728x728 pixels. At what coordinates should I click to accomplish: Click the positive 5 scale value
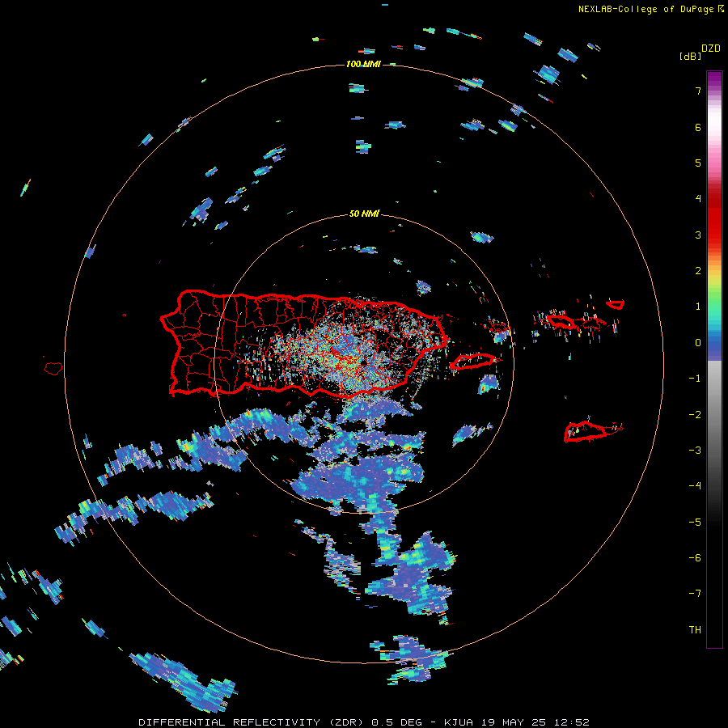click(698, 163)
